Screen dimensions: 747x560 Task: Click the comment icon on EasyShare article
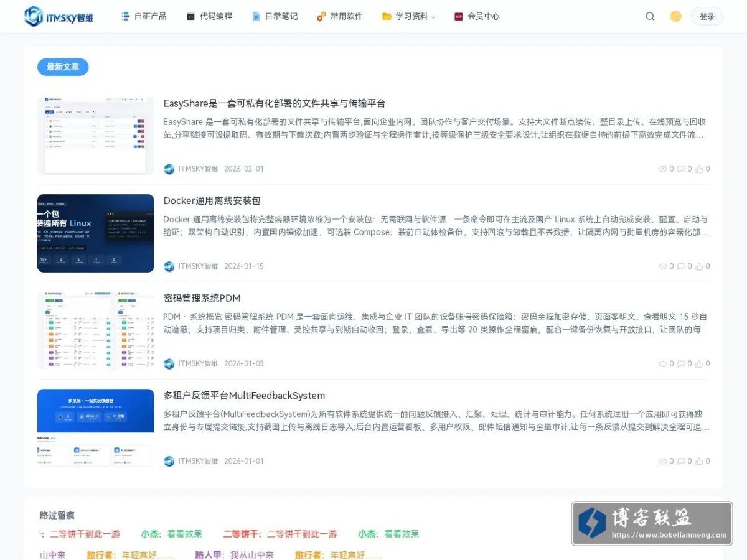681,169
